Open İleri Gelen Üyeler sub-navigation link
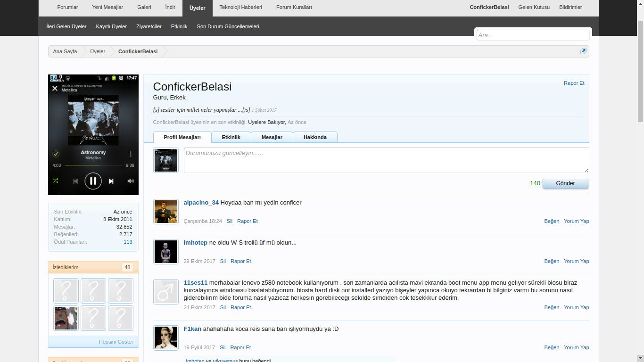The image size is (644, 362). click(x=66, y=26)
